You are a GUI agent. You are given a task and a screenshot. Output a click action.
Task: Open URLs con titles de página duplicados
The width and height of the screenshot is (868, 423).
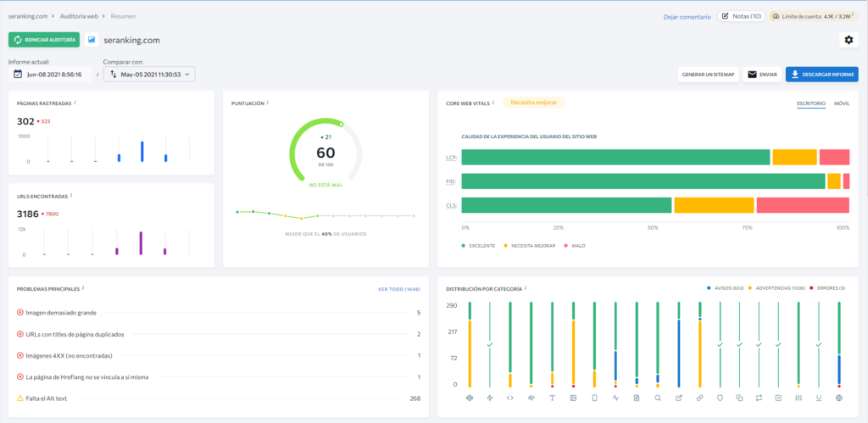coord(219,334)
